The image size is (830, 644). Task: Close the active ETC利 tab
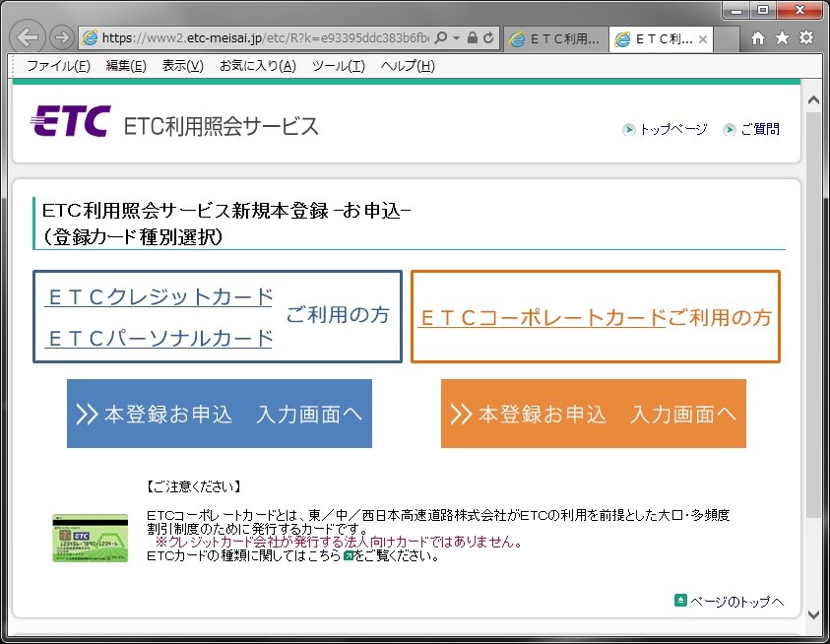click(703, 39)
